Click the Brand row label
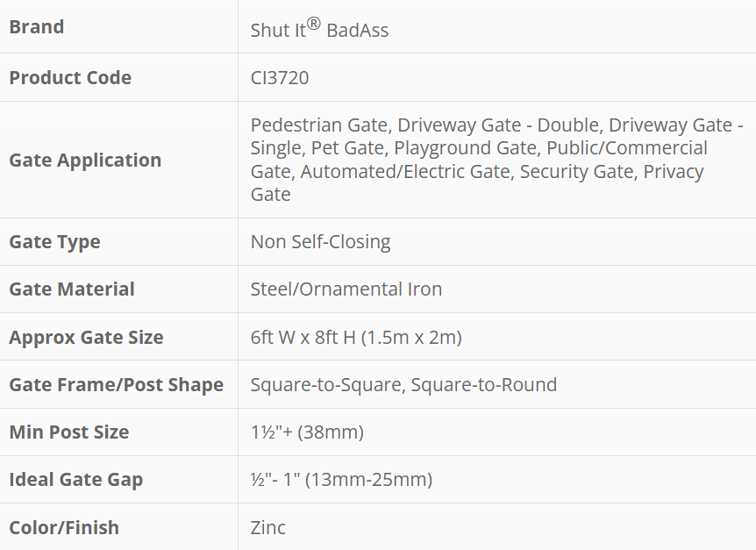Viewport: 756px width, 550px height. tap(37, 27)
